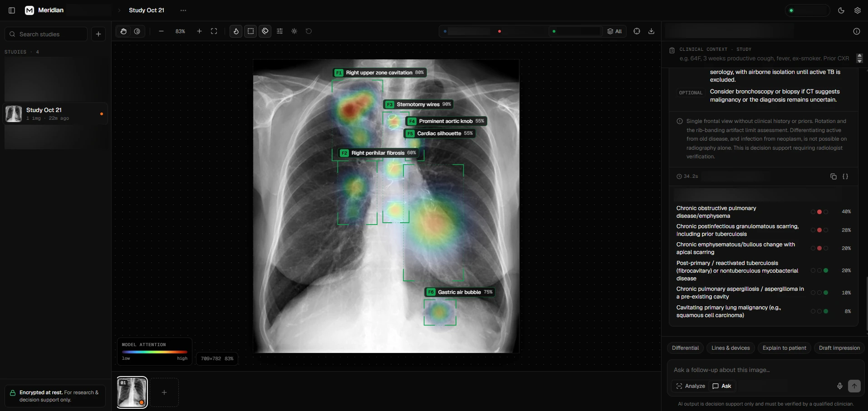Viewport: 868px width, 411px height.
Task: Click the brightness sun icon
Action: point(294,31)
